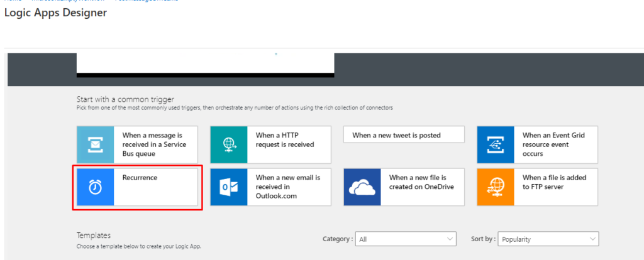Click the orange FTP server icon
The height and width of the screenshot is (260, 644).
(x=496, y=187)
